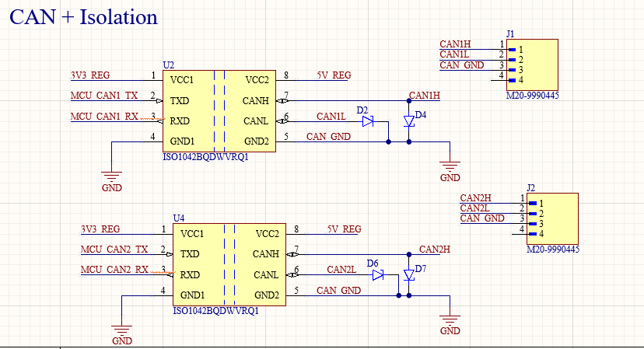Click the RXD pin name inside U2

pyautogui.click(x=180, y=121)
